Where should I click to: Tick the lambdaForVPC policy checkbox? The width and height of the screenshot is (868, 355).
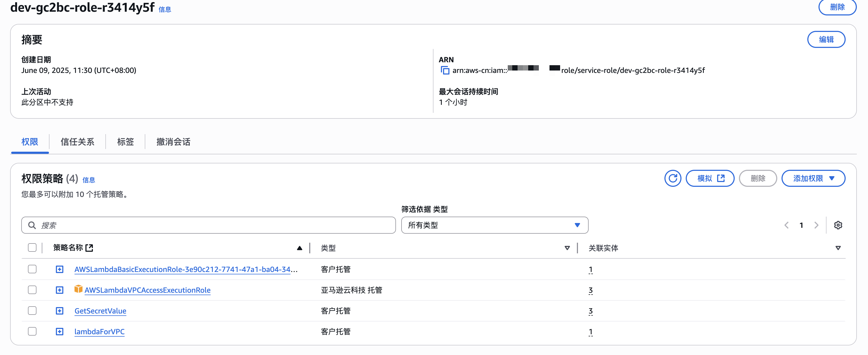32,331
